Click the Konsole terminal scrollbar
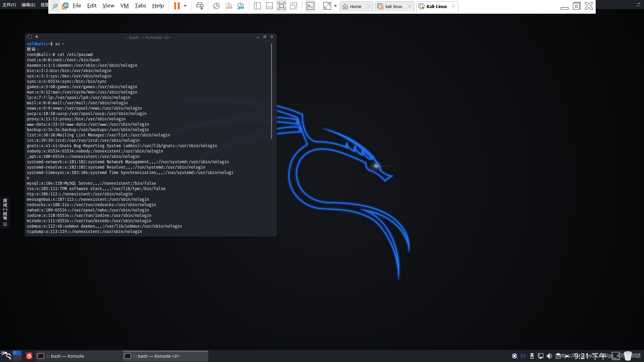Screen dimensions: 644x362 271,91
